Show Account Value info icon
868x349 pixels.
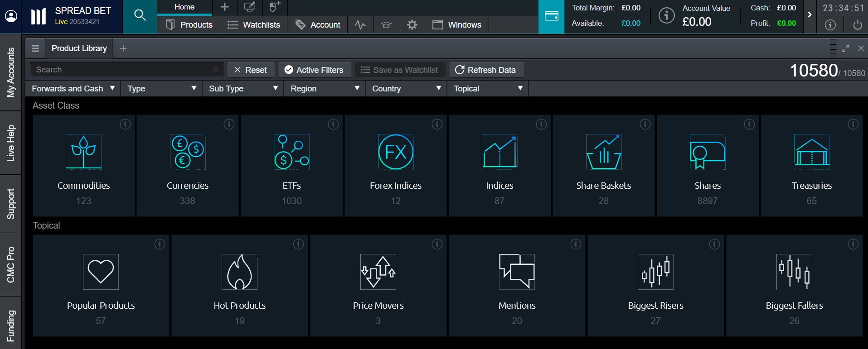tap(666, 15)
